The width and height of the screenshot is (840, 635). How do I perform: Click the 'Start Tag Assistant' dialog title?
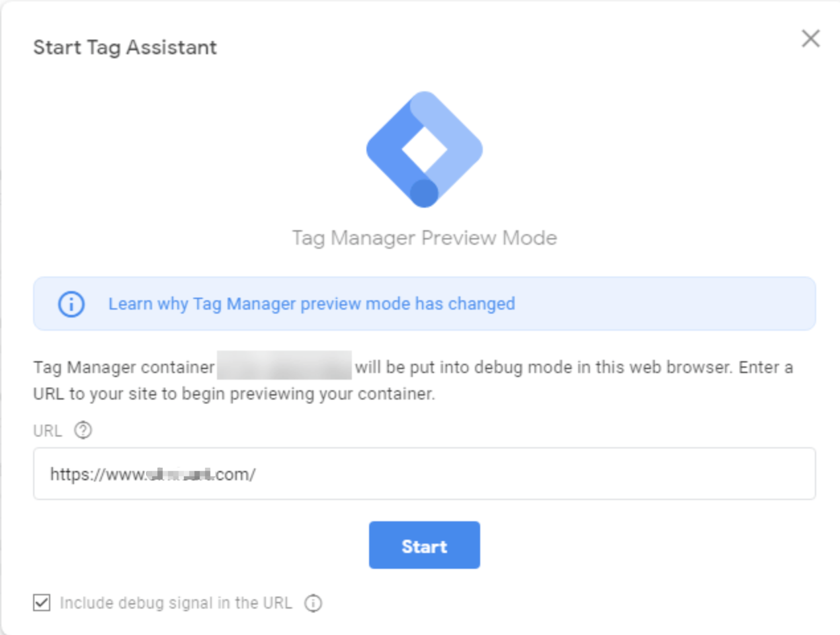[x=125, y=48]
